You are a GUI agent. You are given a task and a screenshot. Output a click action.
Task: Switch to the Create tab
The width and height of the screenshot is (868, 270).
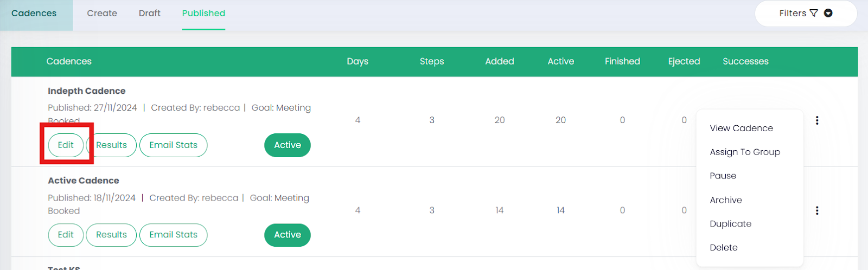coord(102,13)
